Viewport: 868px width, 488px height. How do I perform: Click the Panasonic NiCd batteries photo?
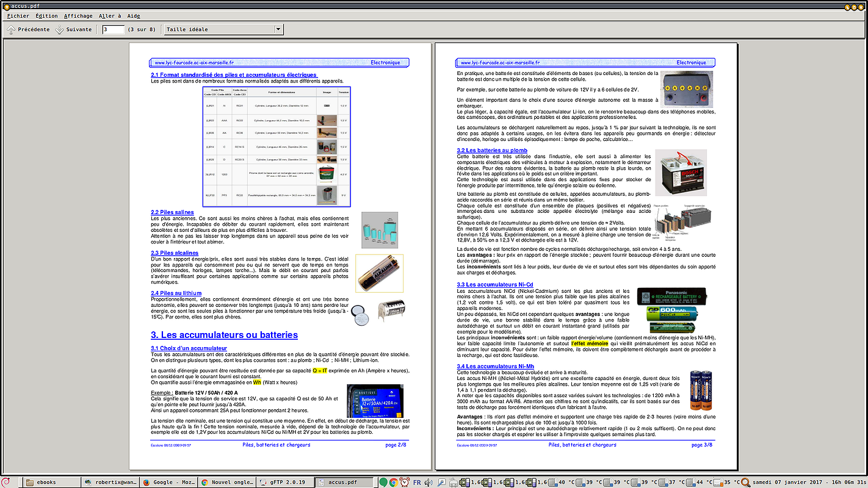point(672,310)
